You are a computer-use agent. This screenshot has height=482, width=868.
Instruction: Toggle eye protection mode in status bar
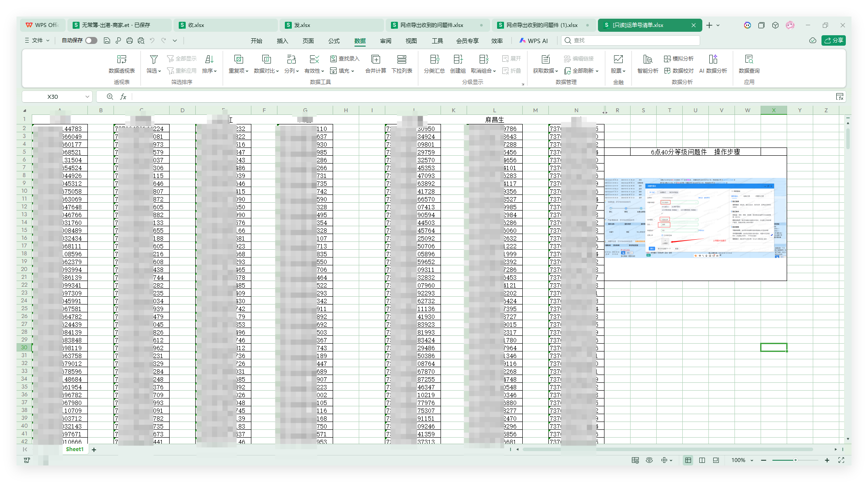(649, 460)
